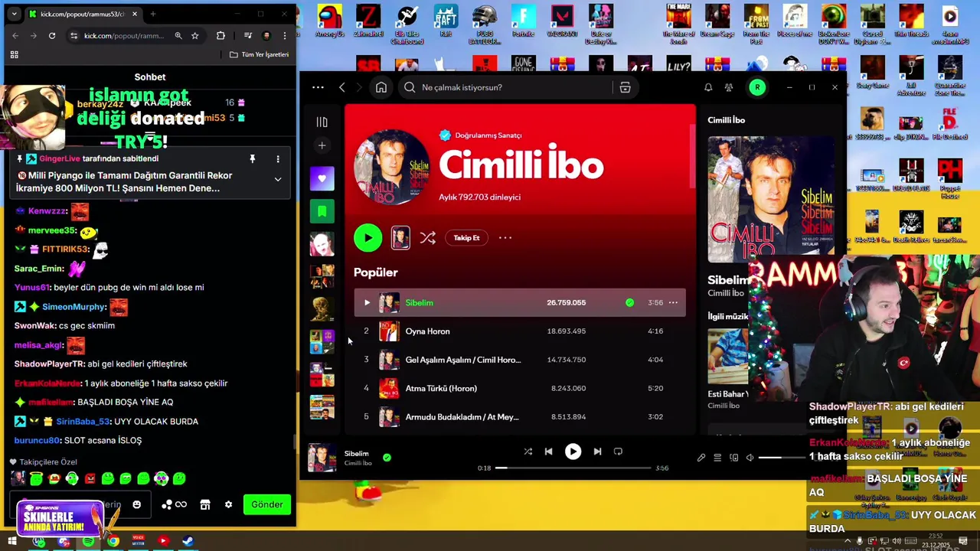Open the Browse icon in search bar
980x551 pixels.
click(x=625, y=87)
